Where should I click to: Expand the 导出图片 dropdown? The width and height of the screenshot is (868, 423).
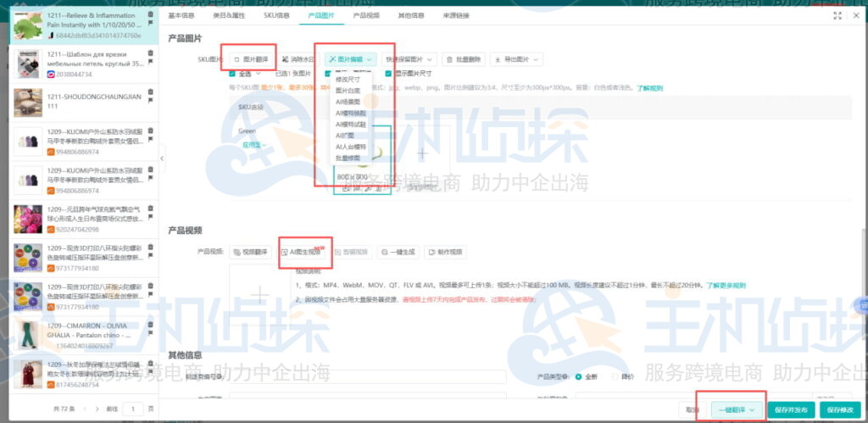pos(516,59)
